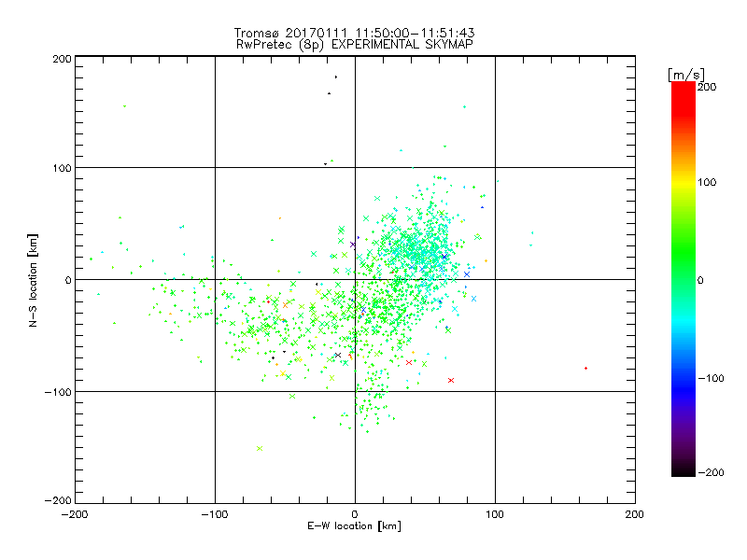Click the colorbar label '100'

[707, 182]
